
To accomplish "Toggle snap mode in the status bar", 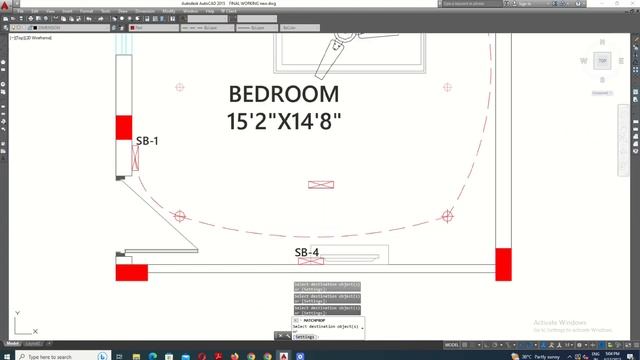I will pos(473,345).
